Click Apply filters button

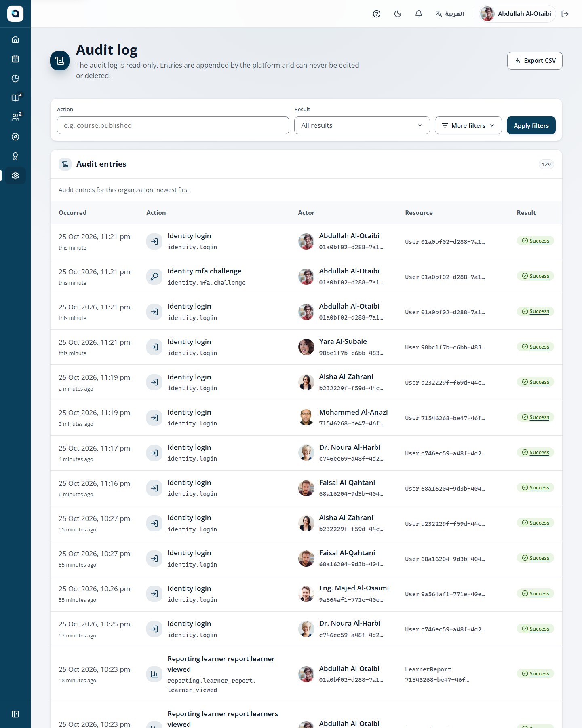(x=531, y=125)
